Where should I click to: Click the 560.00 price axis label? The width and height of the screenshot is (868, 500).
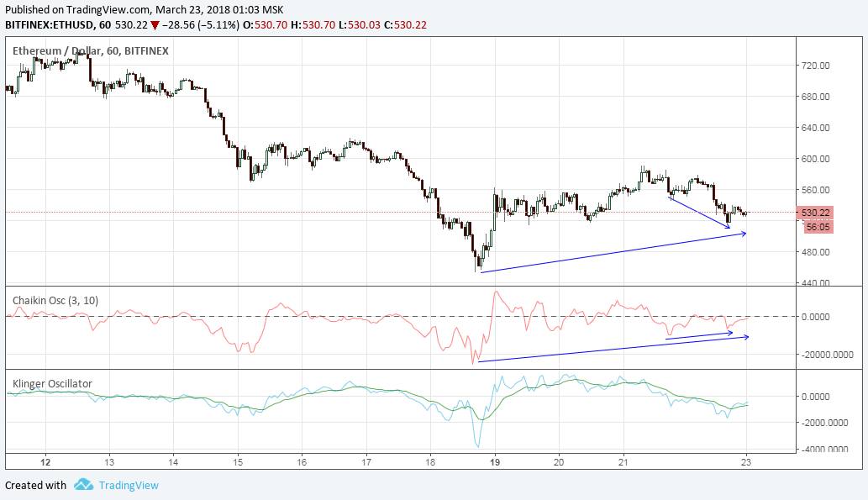point(815,189)
